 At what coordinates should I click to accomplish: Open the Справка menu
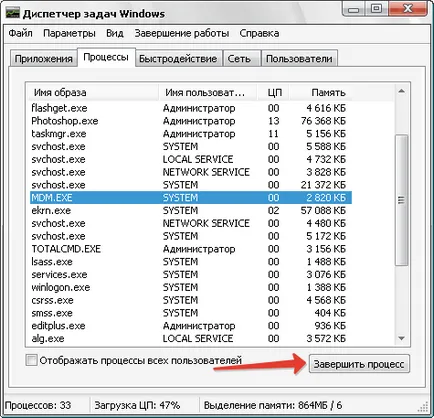[259, 33]
